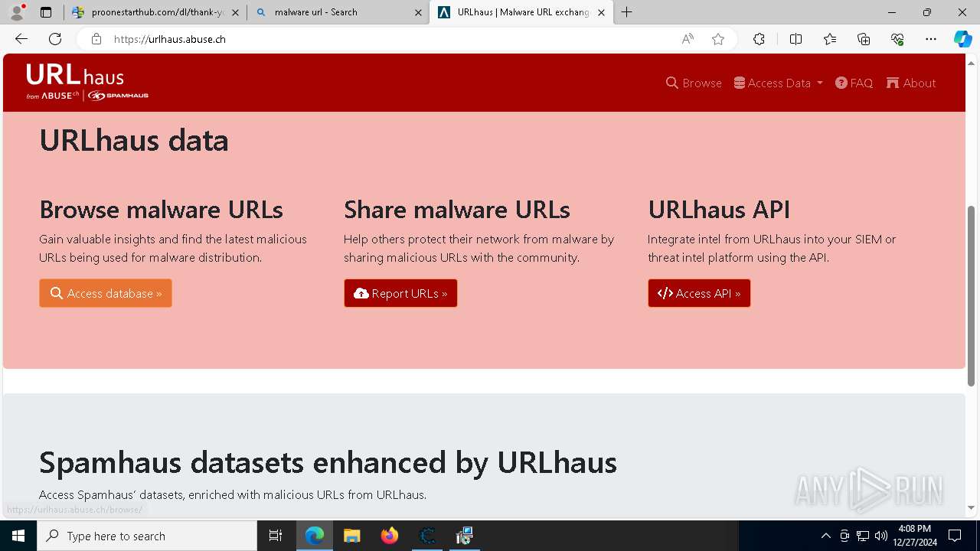Show hidden system tray icons
The width and height of the screenshot is (980, 551).
coord(825,536)
